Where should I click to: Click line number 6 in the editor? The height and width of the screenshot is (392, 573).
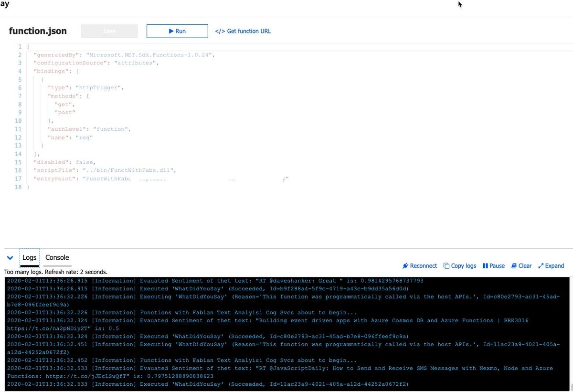[20, 87]
